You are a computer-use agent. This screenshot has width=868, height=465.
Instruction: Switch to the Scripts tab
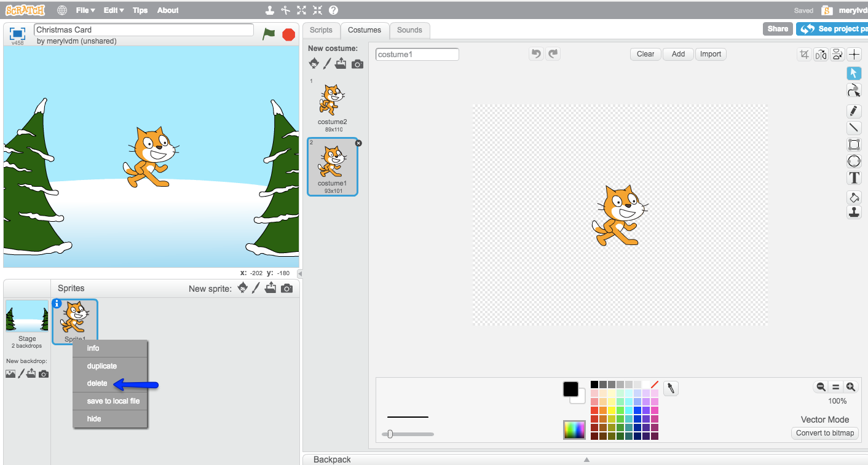pos(321,30)
